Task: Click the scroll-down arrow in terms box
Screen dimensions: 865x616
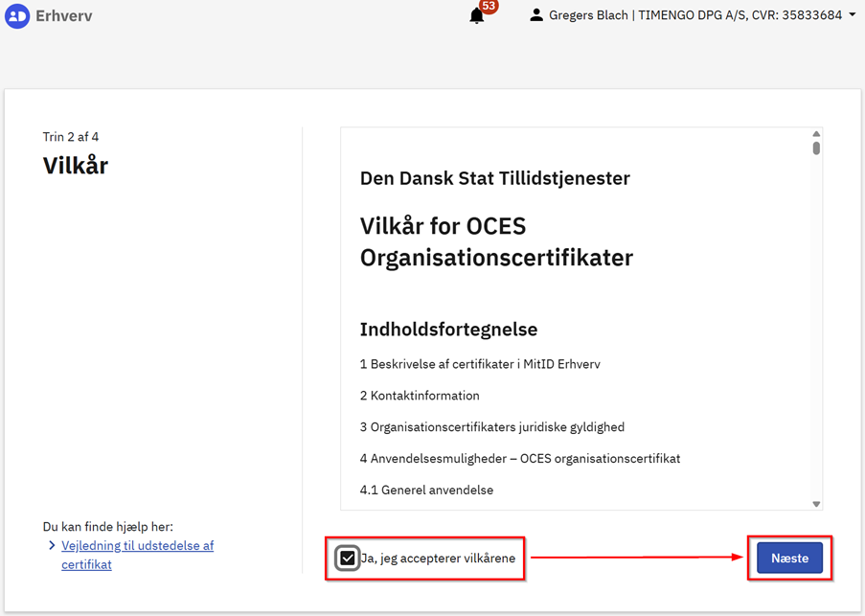Action: coord(816,504)
